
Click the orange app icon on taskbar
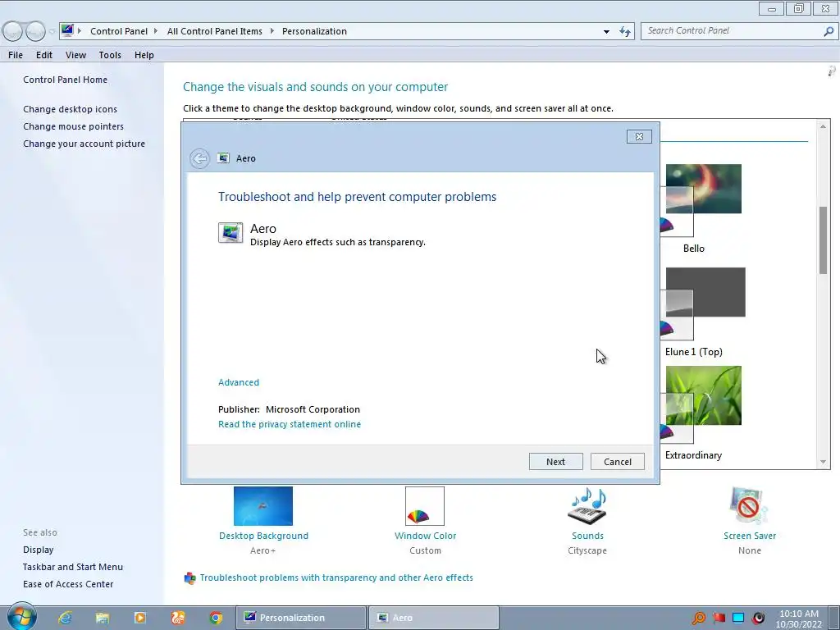[x=178, y=618]
